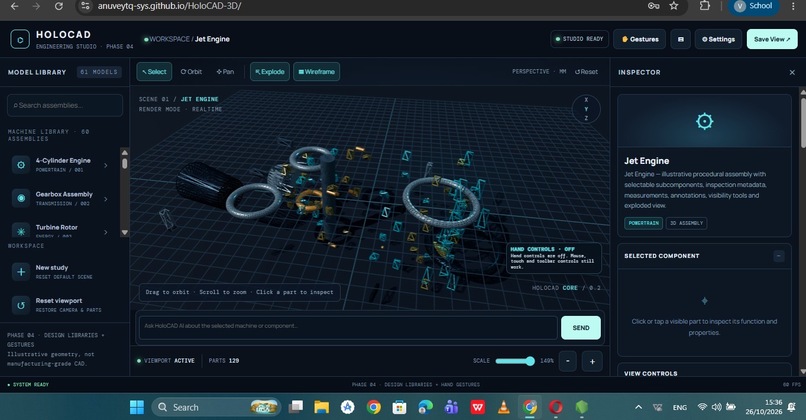Focus the Search assemblies field

pos(65,105)
